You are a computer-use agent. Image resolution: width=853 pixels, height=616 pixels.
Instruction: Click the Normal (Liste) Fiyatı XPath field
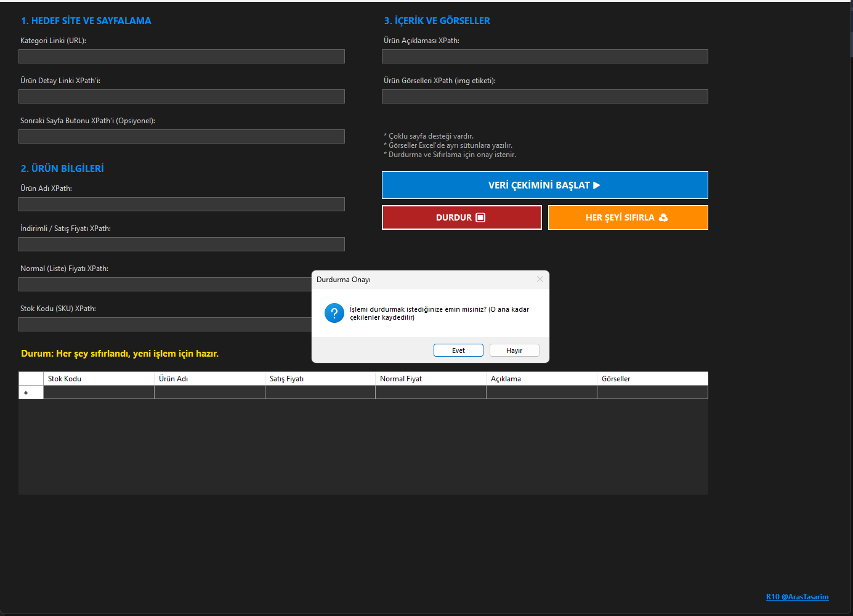(165, 285)
